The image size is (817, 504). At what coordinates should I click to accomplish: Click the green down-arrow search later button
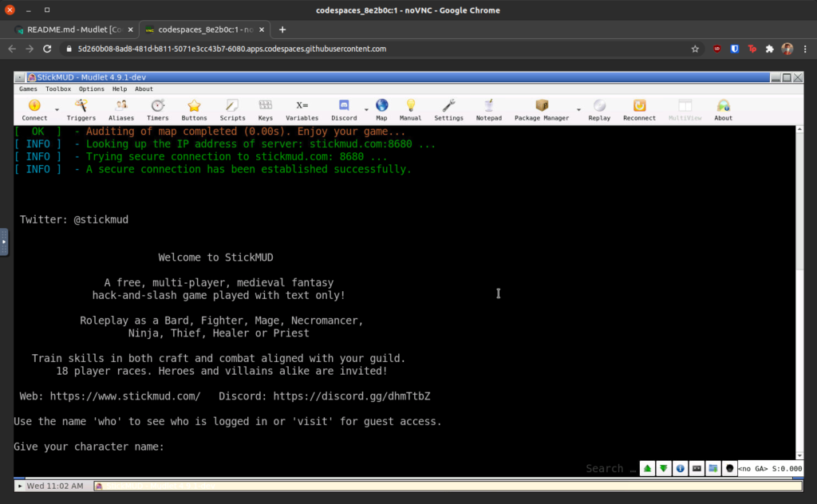(663, 469)
